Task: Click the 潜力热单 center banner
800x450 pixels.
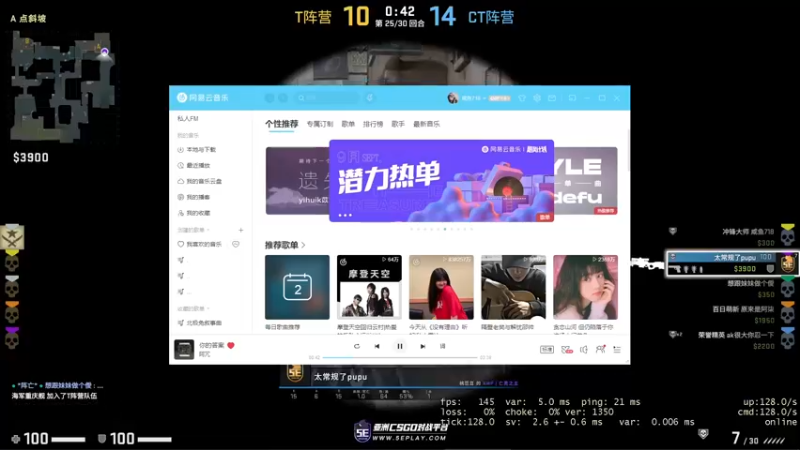Action: (441, 181)
